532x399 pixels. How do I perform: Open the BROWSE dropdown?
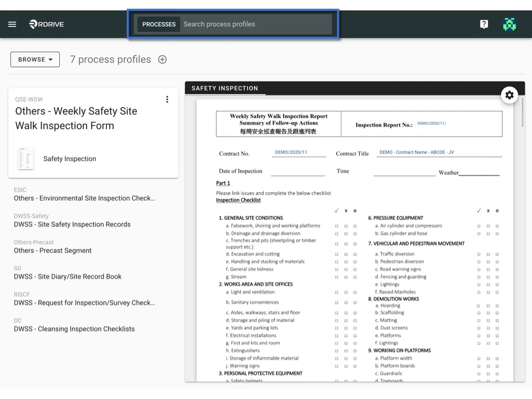35,59
